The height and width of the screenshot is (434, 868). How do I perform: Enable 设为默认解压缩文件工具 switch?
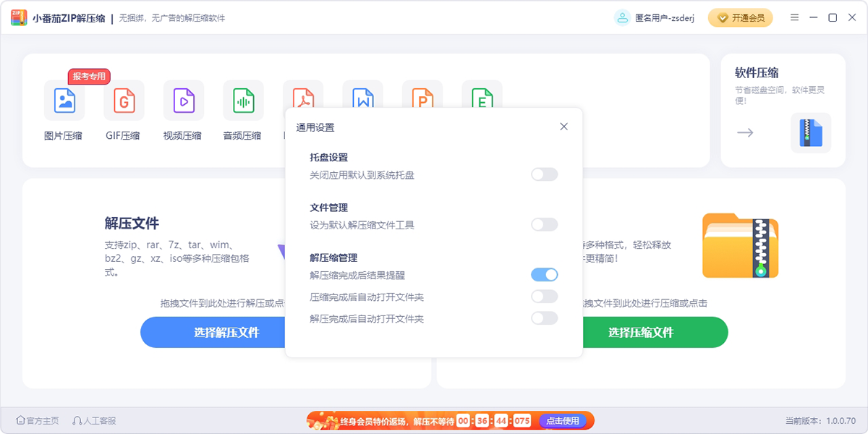(x=545, y=225)
